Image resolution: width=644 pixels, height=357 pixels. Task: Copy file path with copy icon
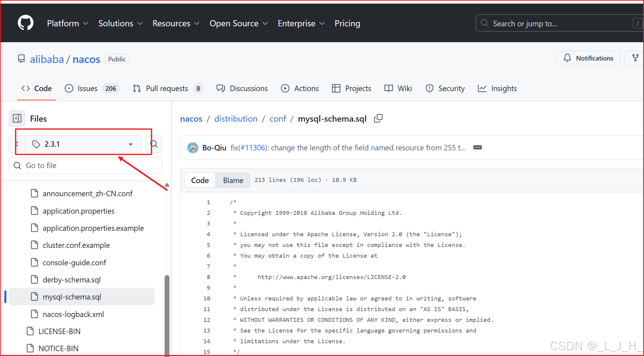pyautogui.click(x=378, y=118)
